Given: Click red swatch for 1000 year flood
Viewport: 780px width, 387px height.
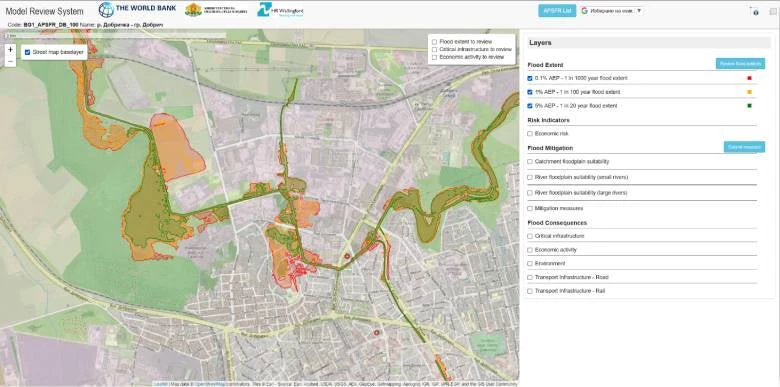Looking at the screenshot, I should (x=750, y=78).
